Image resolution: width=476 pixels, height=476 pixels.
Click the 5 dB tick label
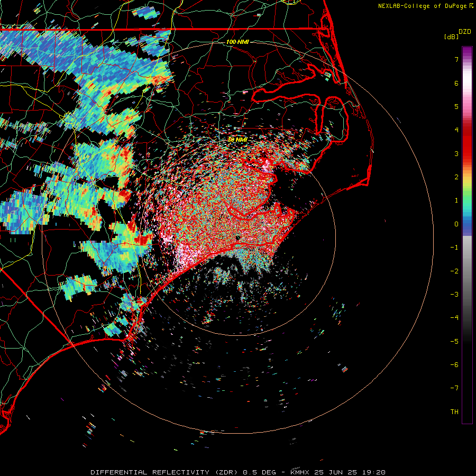pyautogui.click(x=456, y=106)
